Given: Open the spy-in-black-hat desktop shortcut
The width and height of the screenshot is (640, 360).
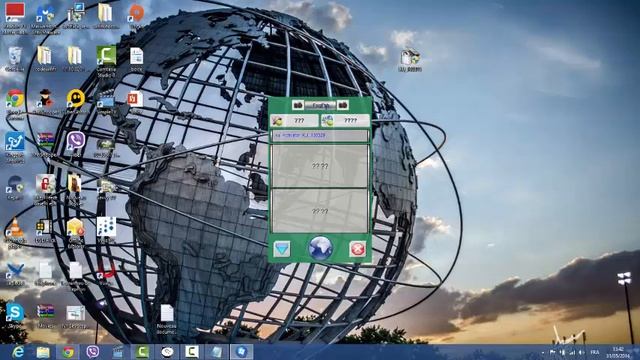Looking at the screenshot, I should click(46, 99).
